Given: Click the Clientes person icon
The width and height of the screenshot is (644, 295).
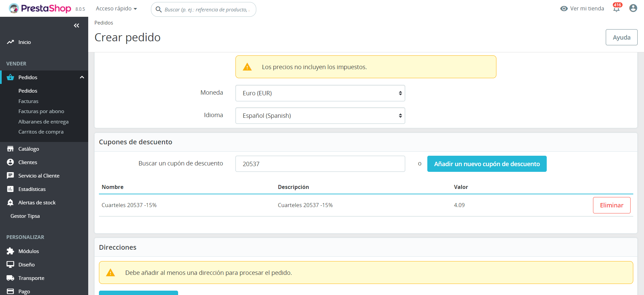Looking at the screenshot, I should [x=10, y=162].
